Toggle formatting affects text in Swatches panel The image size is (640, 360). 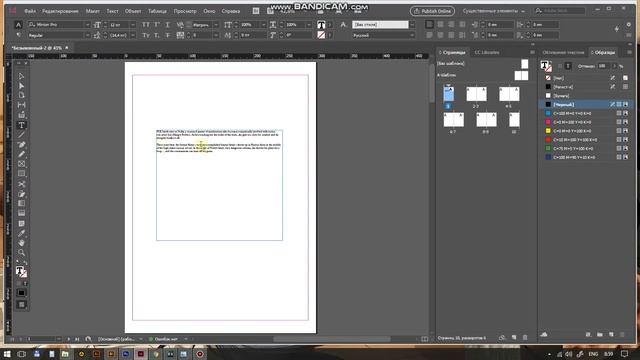tap(568, 66)
